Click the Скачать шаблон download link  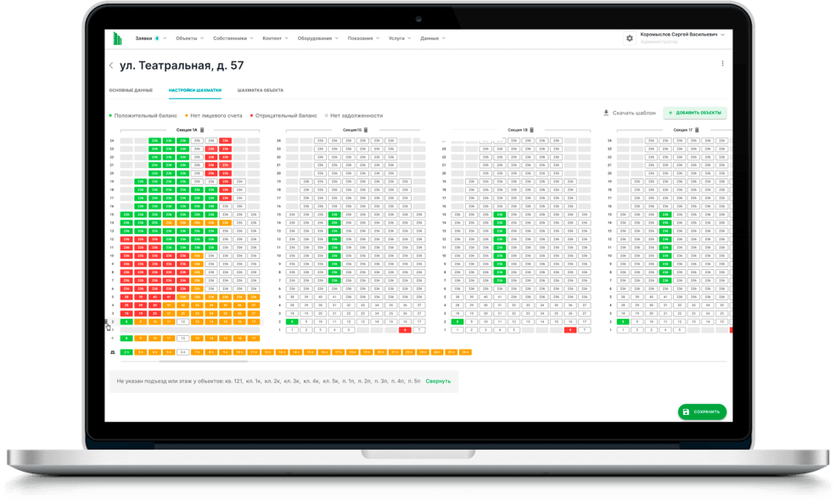629,113
